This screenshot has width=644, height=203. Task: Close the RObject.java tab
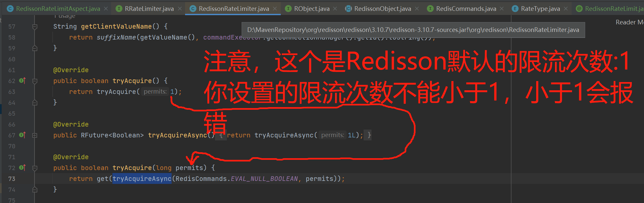click(335, 9)
